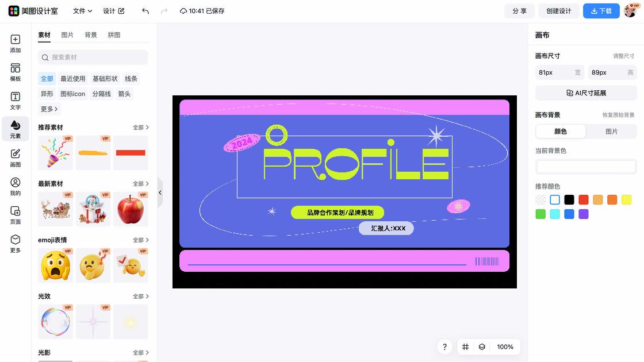Select the 文字 text tool icon
Screen dimensions: 644x362
[15, 101]
